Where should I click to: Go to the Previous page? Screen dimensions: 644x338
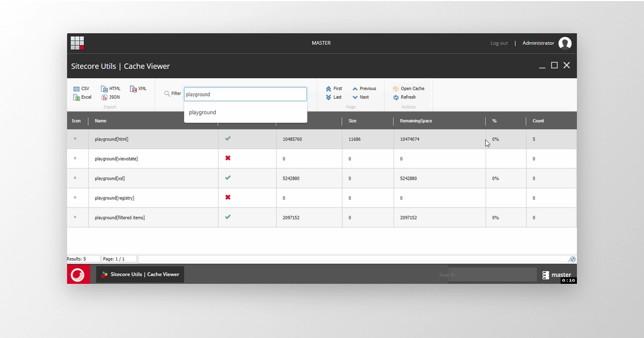click(x=364, y=89)
